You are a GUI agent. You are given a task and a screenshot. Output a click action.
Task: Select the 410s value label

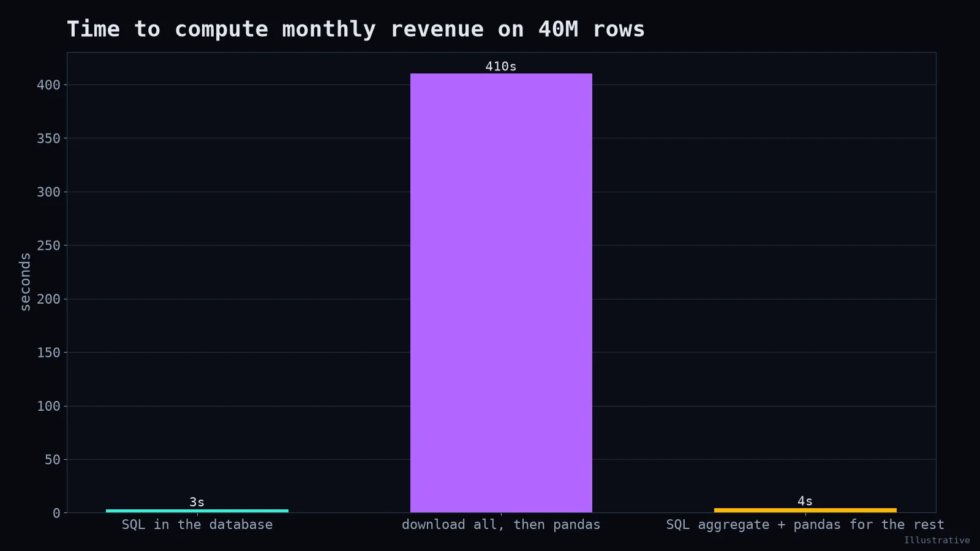coord(501,66)
